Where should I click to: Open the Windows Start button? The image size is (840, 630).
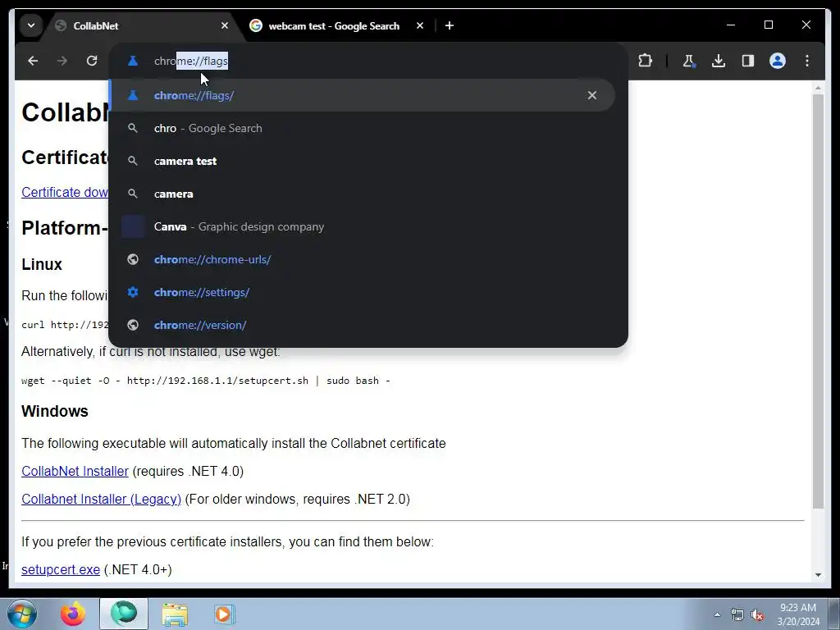(x=21, y=614)
